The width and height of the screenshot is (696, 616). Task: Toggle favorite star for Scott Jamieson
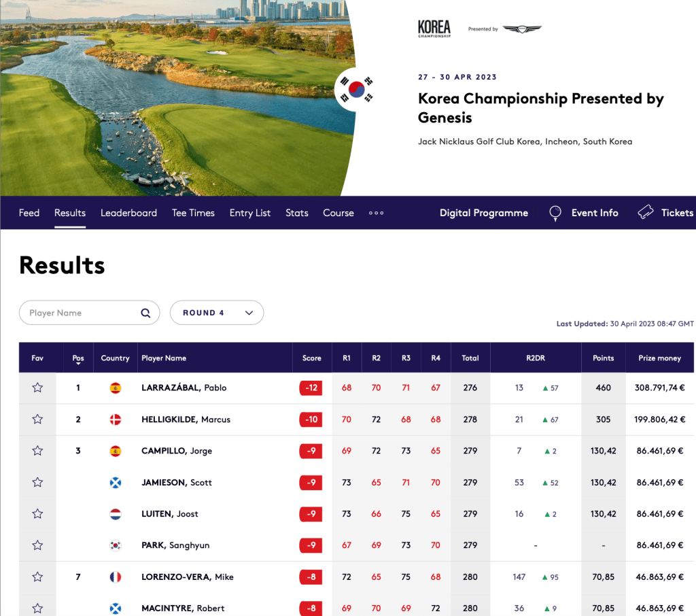coord(37,483)
